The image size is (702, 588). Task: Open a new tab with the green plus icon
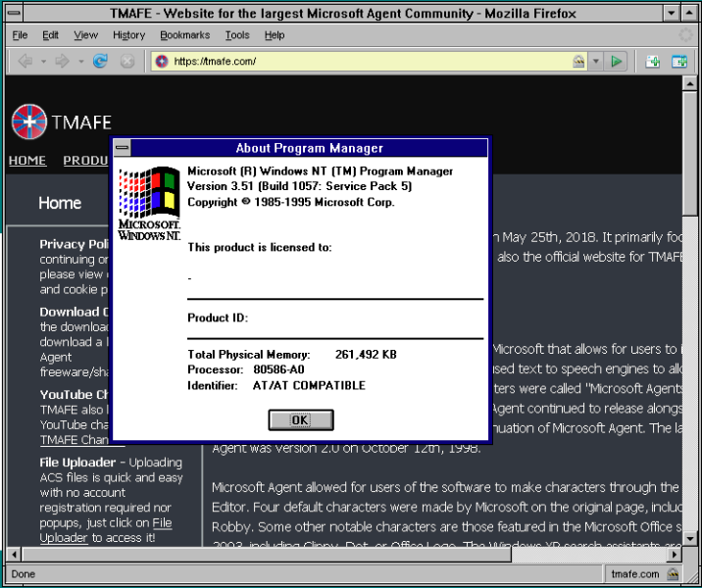click(x=652, y=62)
